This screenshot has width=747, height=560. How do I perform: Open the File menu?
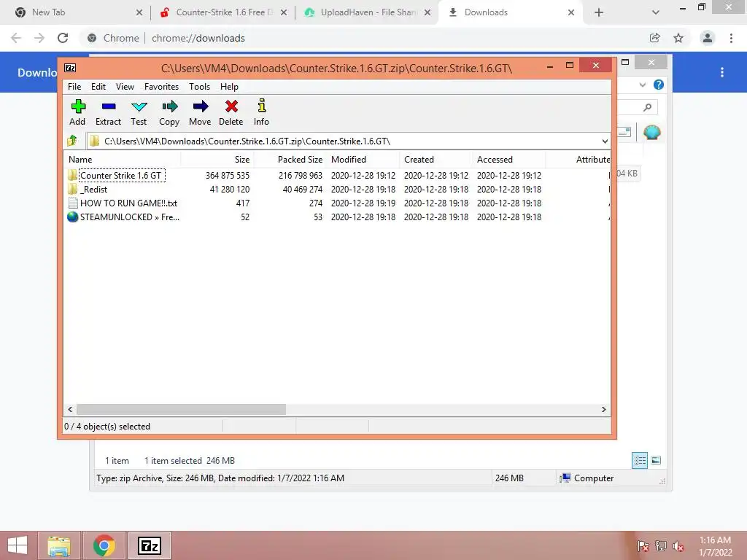[x=74, y=87]
